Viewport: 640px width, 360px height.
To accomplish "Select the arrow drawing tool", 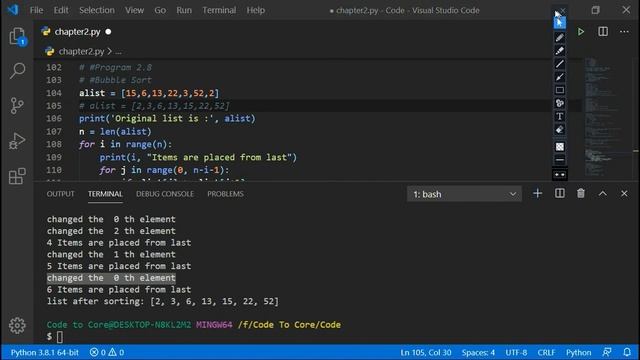I will coord(560,77).
